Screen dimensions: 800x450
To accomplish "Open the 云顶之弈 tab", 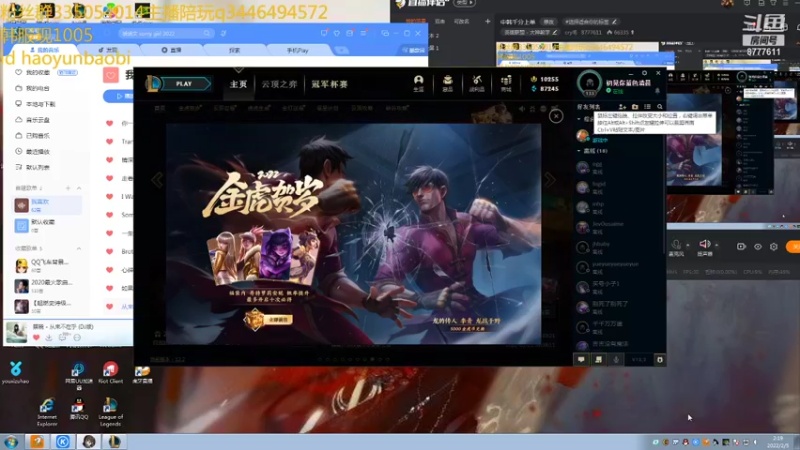I will point(279,84).
